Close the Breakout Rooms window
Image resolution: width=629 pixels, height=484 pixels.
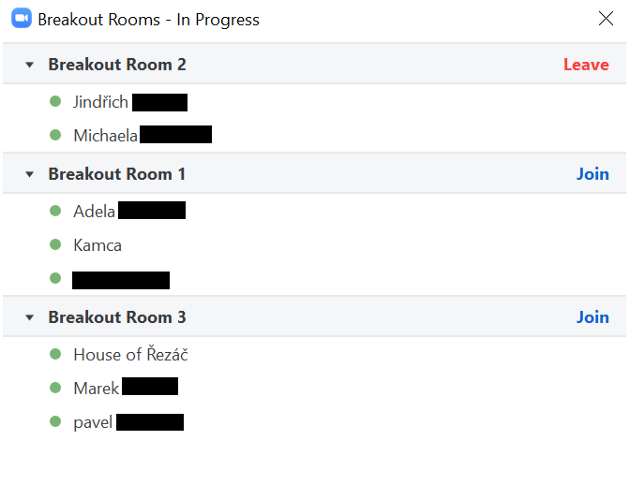click(x=605, y=19)
